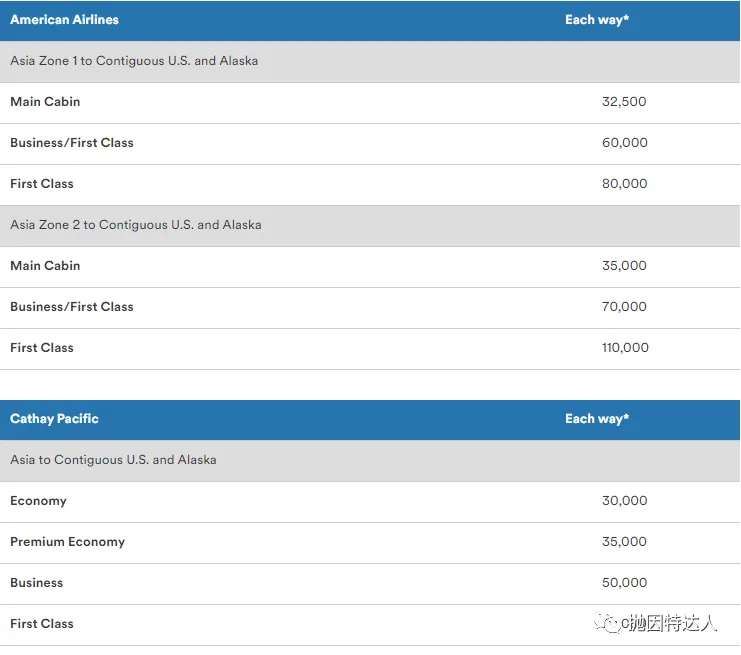Click First Class in Cathay Pacific table
This screenshot has height=655, width=741.
click(42, 624)
